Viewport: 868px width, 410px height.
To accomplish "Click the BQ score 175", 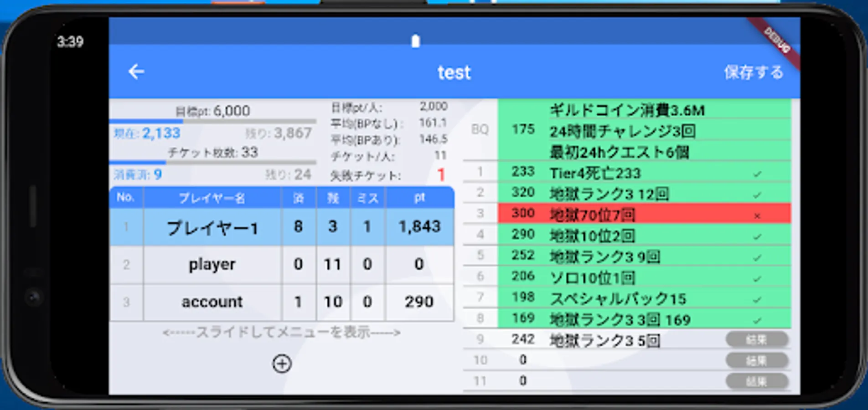I will (523, 129).
